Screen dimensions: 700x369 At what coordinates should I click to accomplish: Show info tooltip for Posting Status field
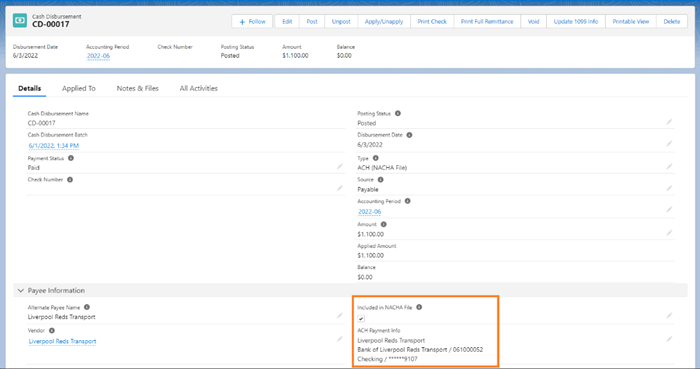pos(398,113)
